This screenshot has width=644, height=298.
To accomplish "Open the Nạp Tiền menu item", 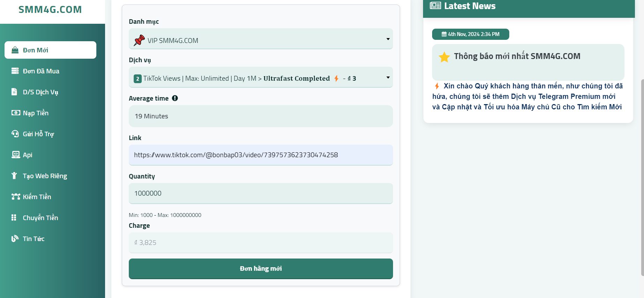I will tap(50, 113).
